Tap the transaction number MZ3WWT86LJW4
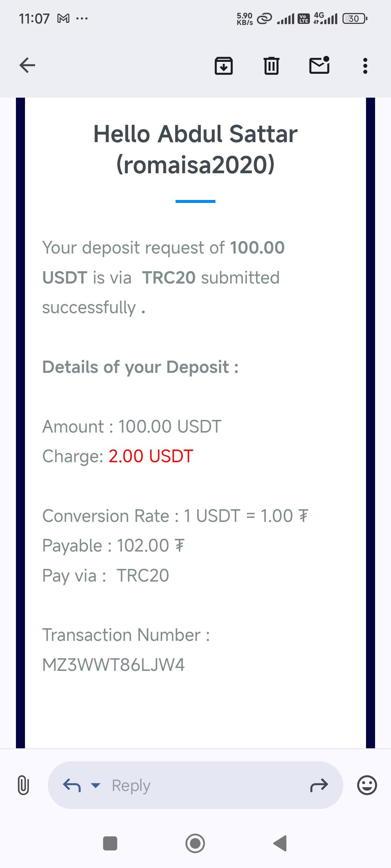The image size is (391, 868). 113,665
